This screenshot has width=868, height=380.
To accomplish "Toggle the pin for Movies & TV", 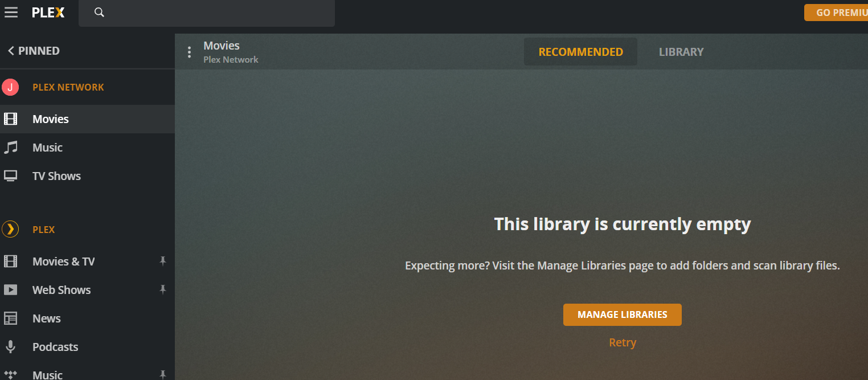I will point(163,261).
